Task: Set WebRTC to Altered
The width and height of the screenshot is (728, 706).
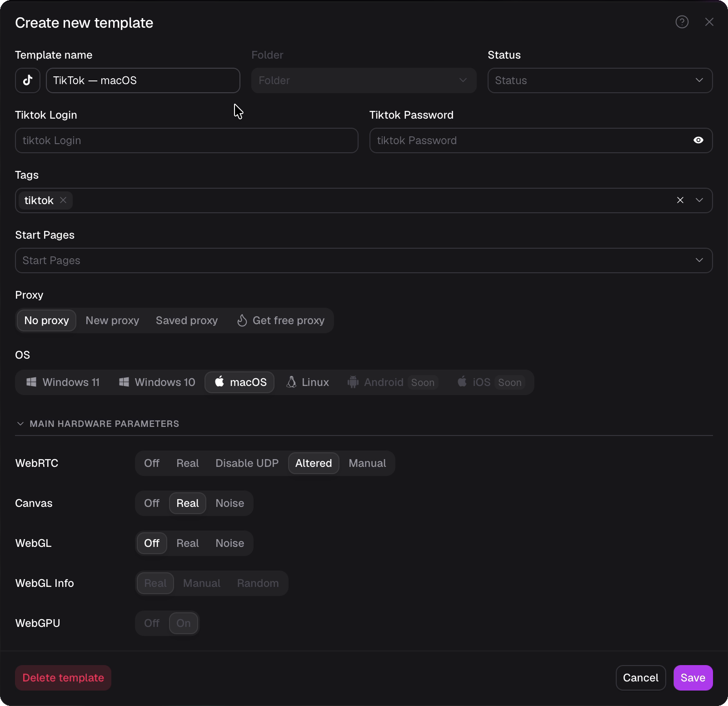Action: 314,463
